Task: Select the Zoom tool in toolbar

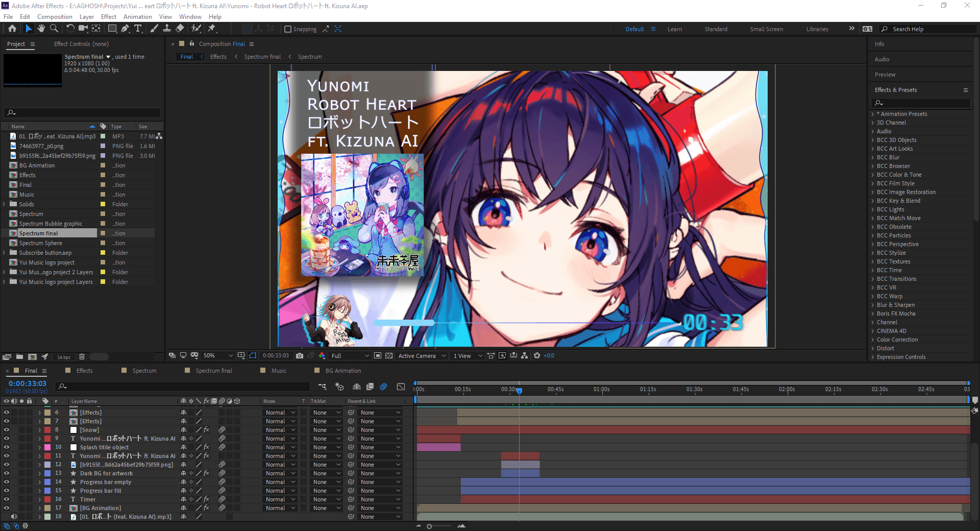Action: pyautogui.click(x=54, y=29)
